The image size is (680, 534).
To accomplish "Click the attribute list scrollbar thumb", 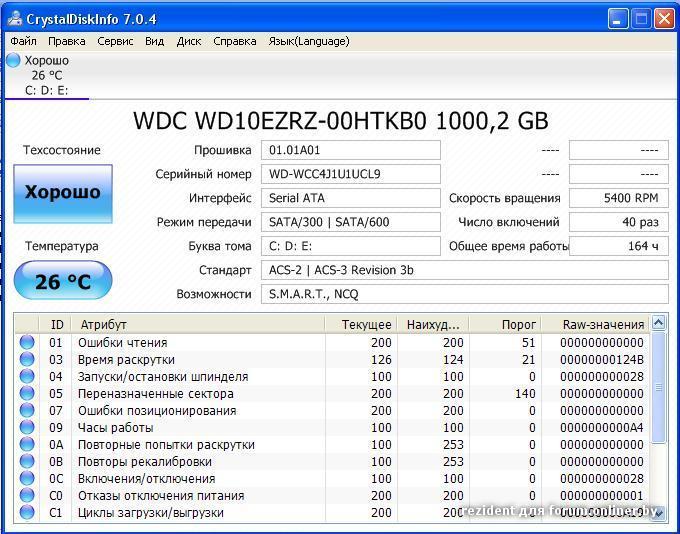I will tap(658, 387).
